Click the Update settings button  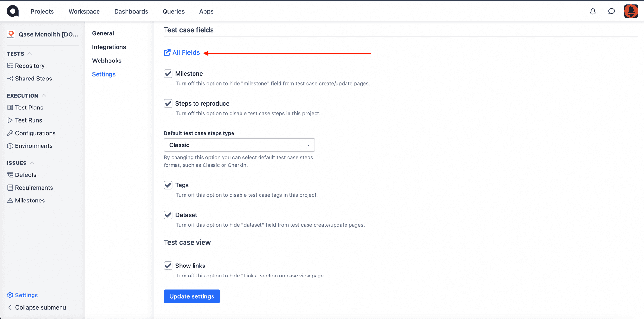pos(192,296)
